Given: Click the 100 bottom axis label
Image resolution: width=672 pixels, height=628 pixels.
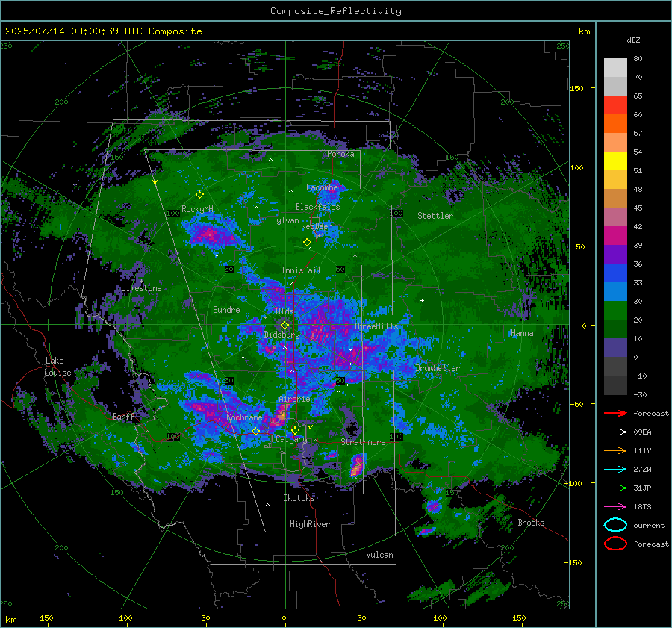Looking at the screenshot, I should click(440, 618).
